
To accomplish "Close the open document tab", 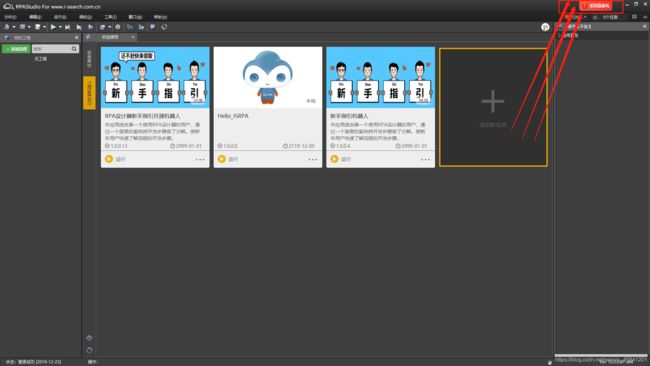I will pyautogui.click(x=133, y=37).
